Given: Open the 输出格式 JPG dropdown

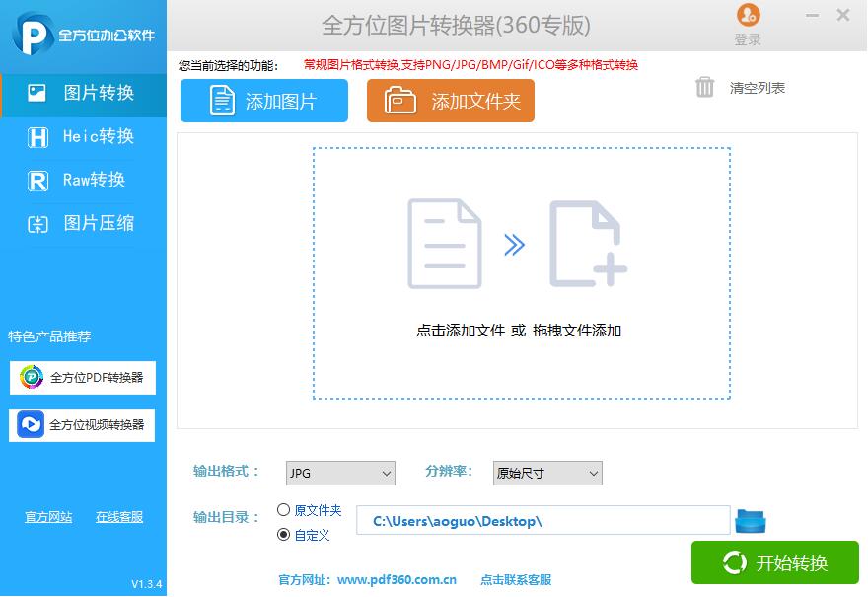Looking at the screenshot, I should [340, 473].
